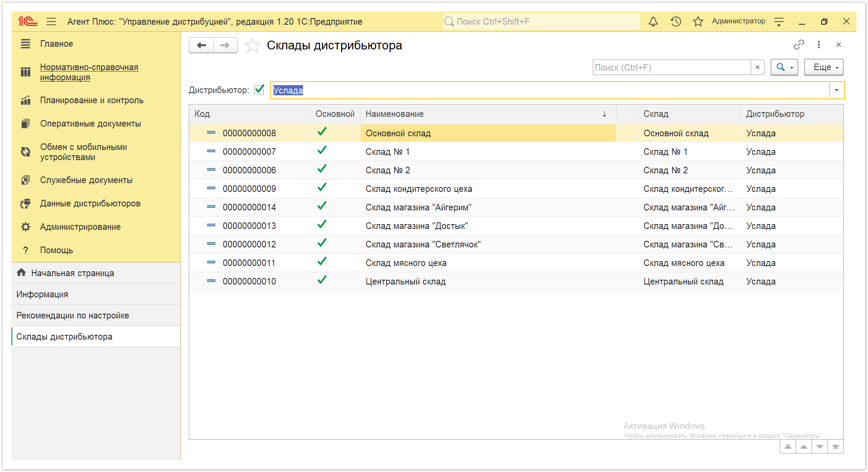Open Нормативно-справочная информация section
Viewport: 868px width, 472px height.
[x=89, y=72]
